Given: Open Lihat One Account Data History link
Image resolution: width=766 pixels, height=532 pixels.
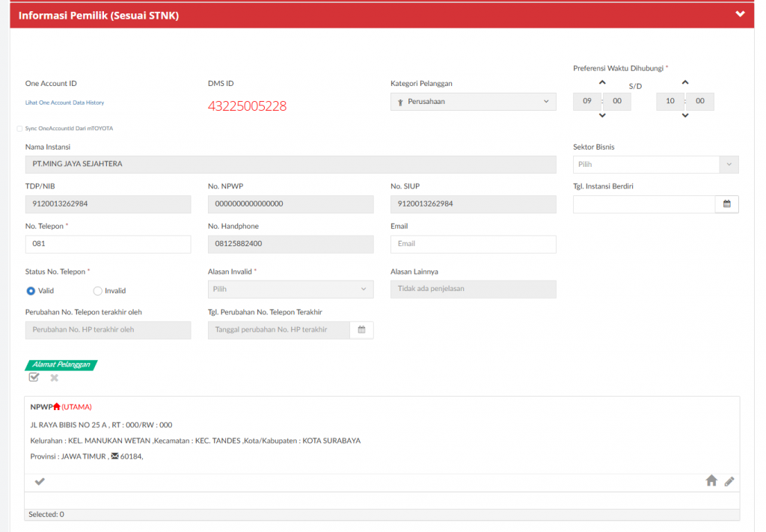Looking at the screenshot, I should [x=64, y=103].
